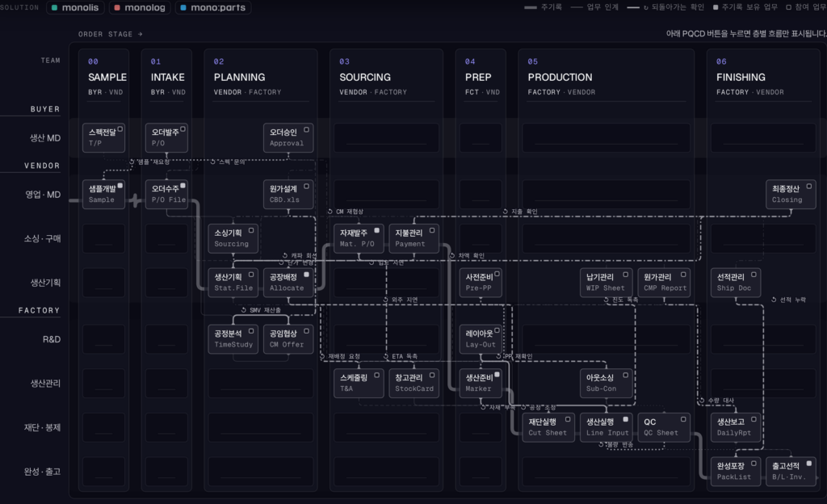
Task: Open the 오더발주 P/O task card
Action: 166,137
